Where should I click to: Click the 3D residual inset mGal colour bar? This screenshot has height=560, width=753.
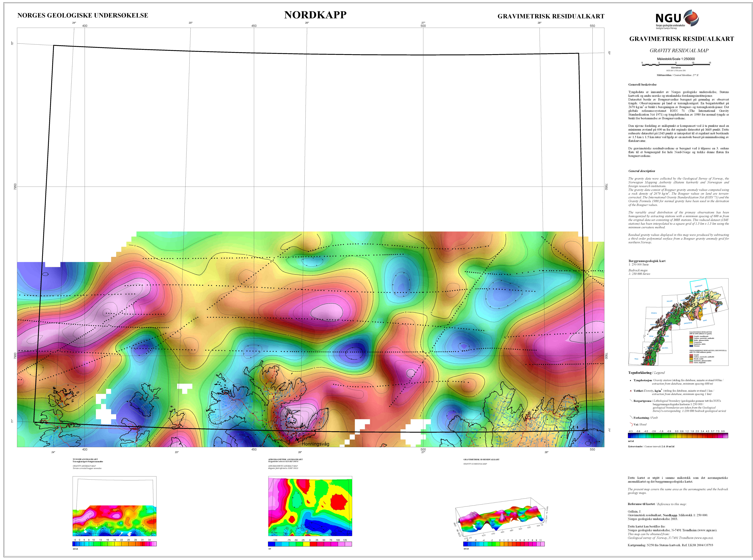pos(504,544)
